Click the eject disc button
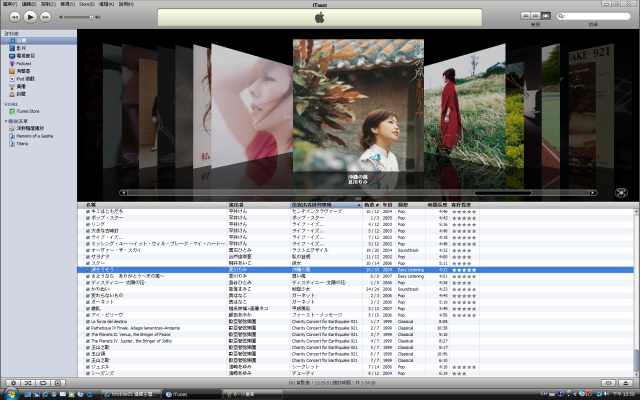Image resolution: width=640 pixels, height=400 pixels. click(625, 383)
